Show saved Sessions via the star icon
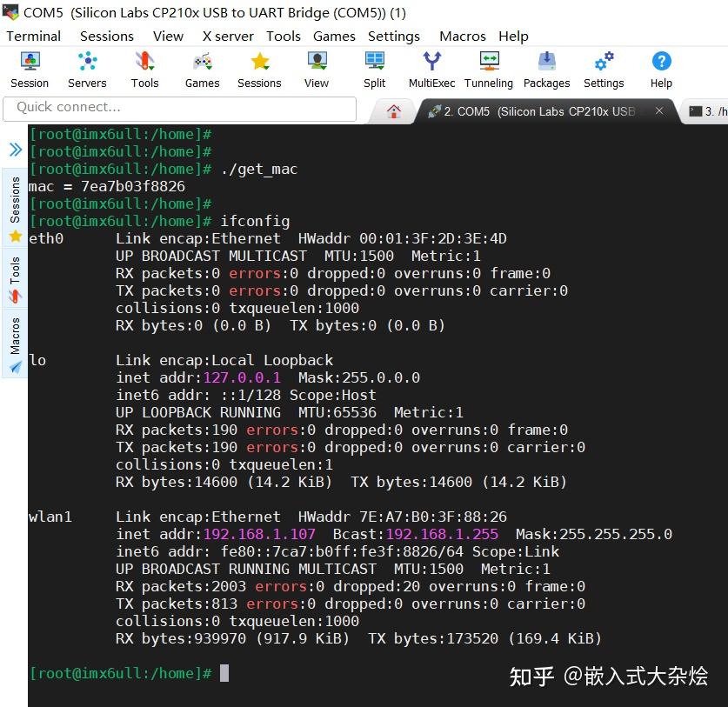This screenshot has height=707, width=728. 258,68
